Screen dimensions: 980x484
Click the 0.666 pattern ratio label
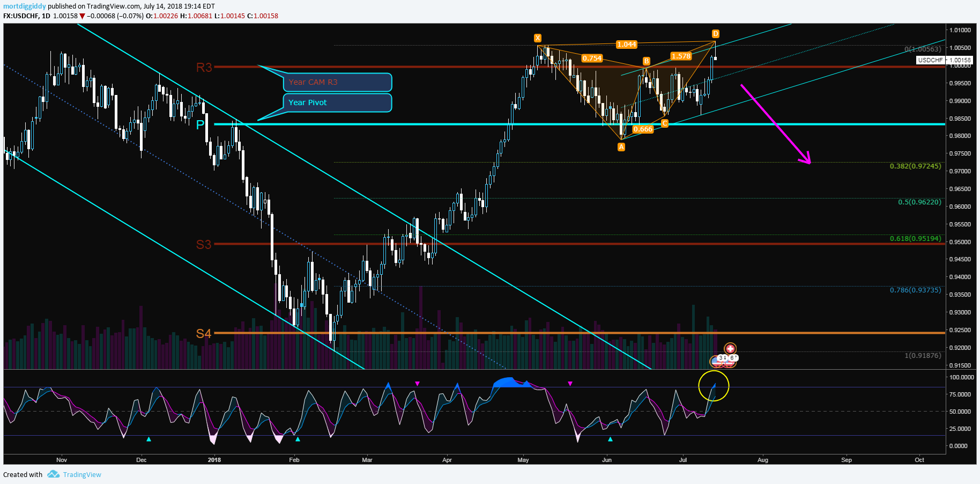pyautogui.click(x=643, y=129)
